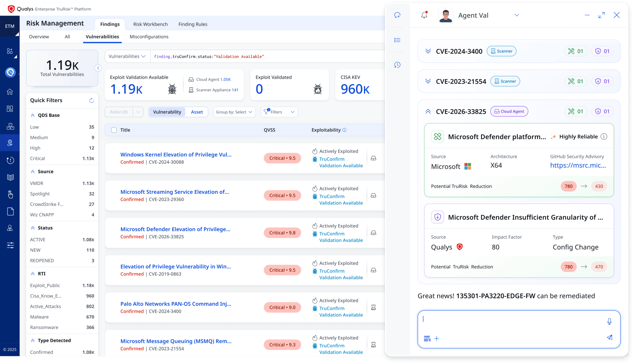The height and width of the screenshot is (364, 634).
Task: Open the chat history clock icon
Action: (397, 65)
